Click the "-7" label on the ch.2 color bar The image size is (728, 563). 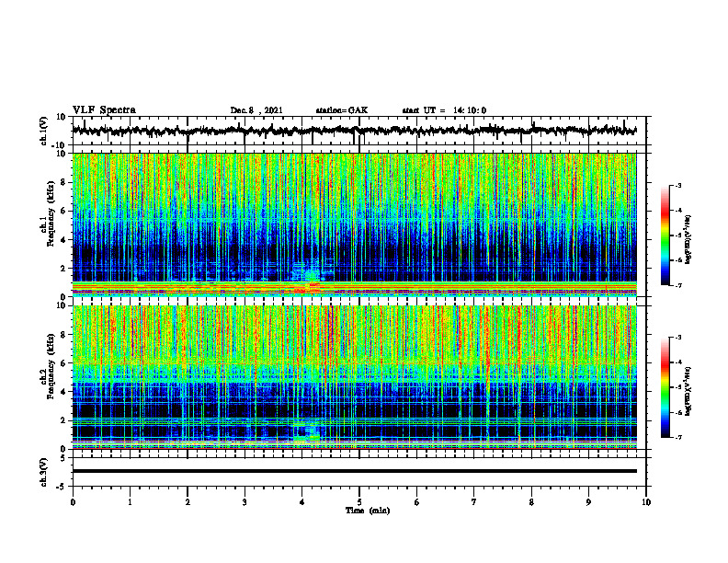click(678, 438)
